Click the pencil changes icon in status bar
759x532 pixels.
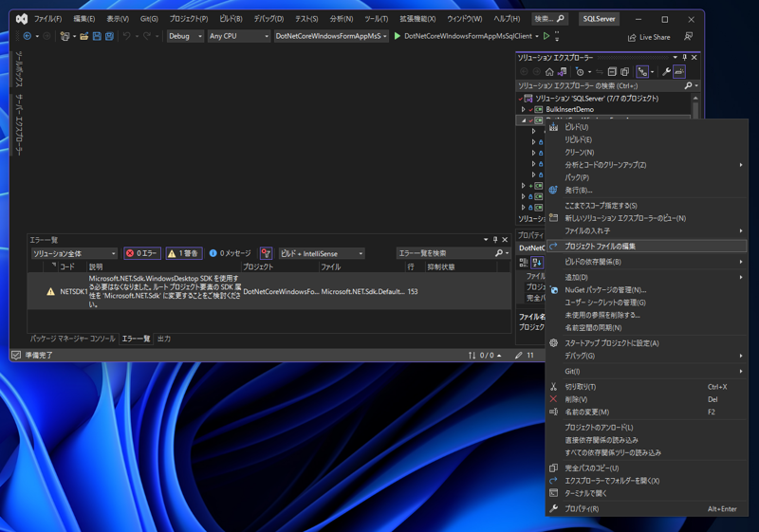519,355
